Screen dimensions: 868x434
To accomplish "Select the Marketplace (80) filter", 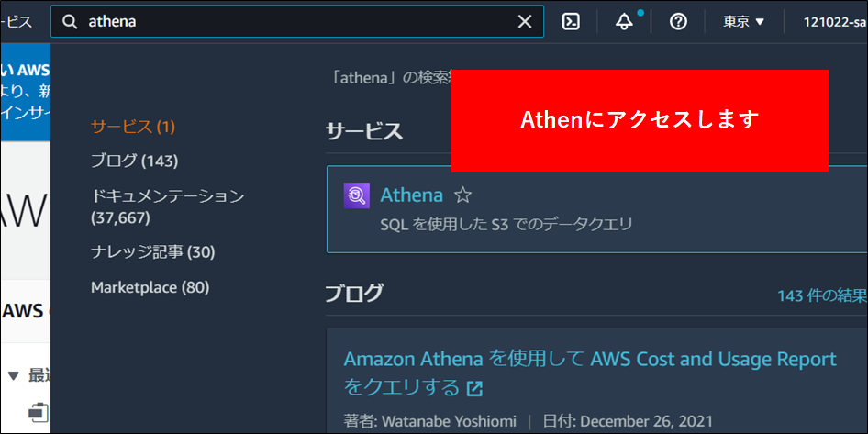I will point(150,287).
